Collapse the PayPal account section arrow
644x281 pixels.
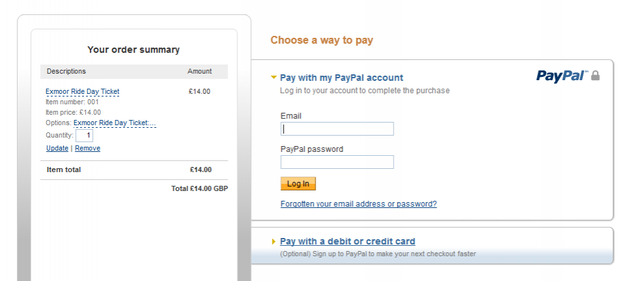(x=274, y=78)
